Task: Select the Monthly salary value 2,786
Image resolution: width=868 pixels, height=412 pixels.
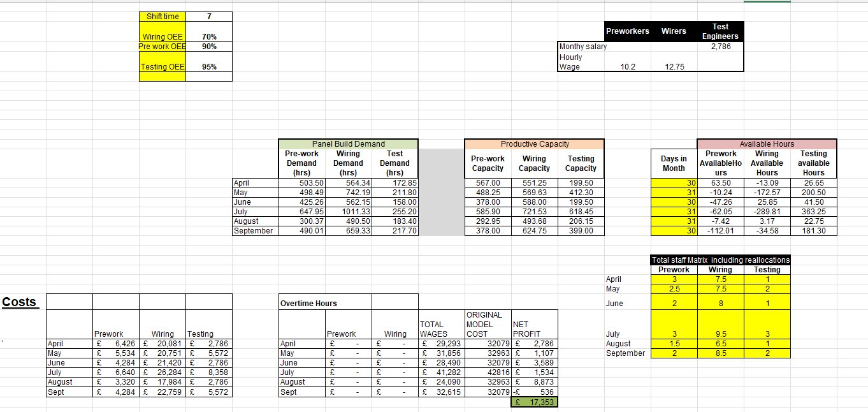Action: coord(720,47)
